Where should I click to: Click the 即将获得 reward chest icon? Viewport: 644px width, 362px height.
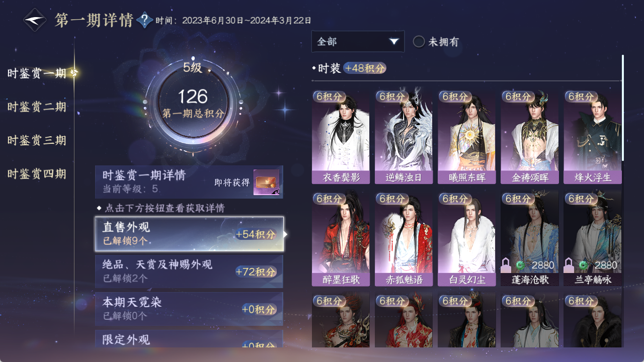pos(266,183)
